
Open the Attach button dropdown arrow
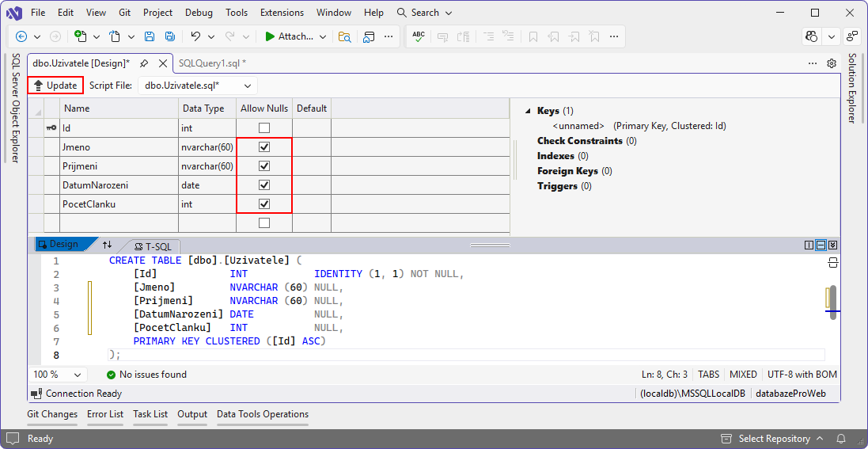tap(324, 36)
